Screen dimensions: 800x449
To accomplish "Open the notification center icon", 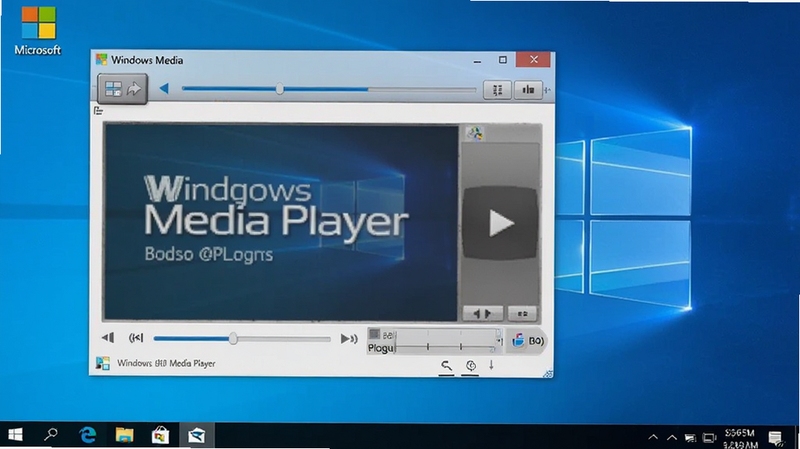I will (x=776, y=438).
